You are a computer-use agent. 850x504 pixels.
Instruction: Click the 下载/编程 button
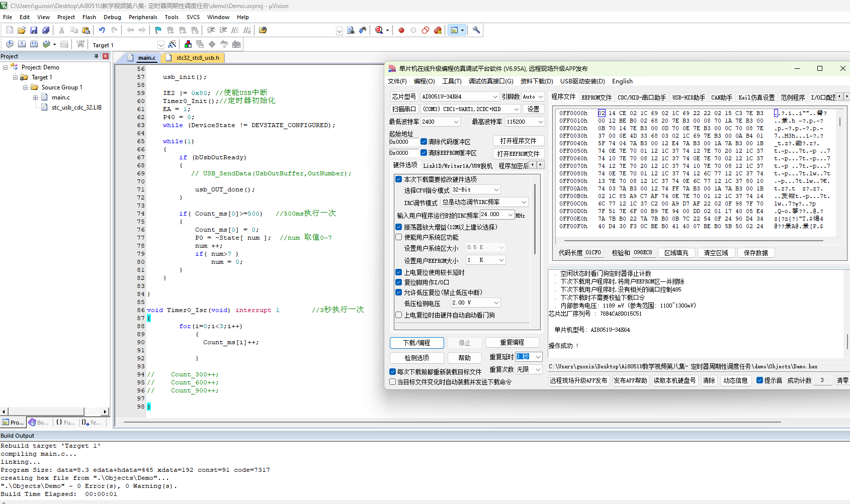(416, 343)
